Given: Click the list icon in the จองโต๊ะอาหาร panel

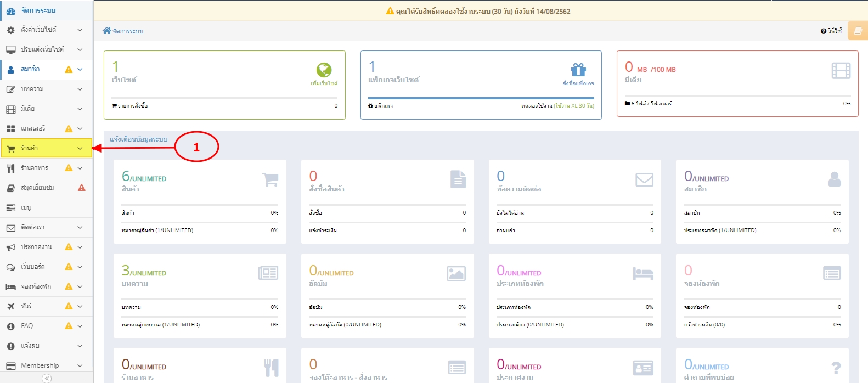Looking at the screenshot, I should 456,367.
